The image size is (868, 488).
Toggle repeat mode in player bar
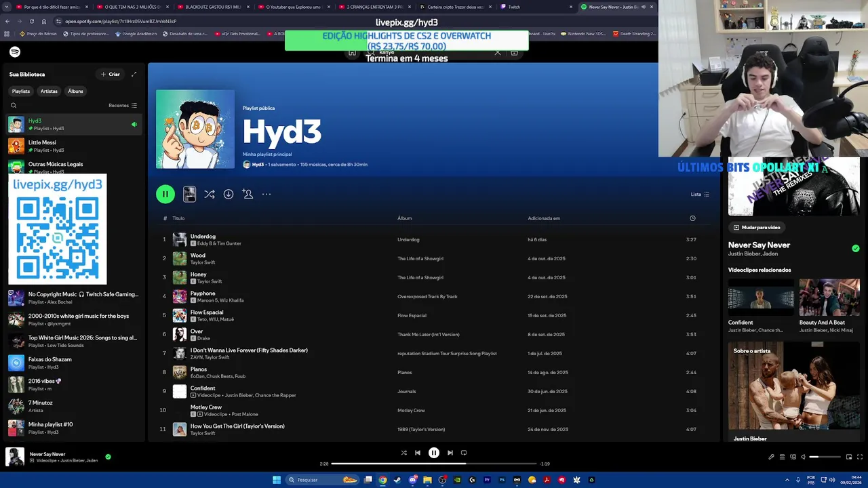[464, 453]
